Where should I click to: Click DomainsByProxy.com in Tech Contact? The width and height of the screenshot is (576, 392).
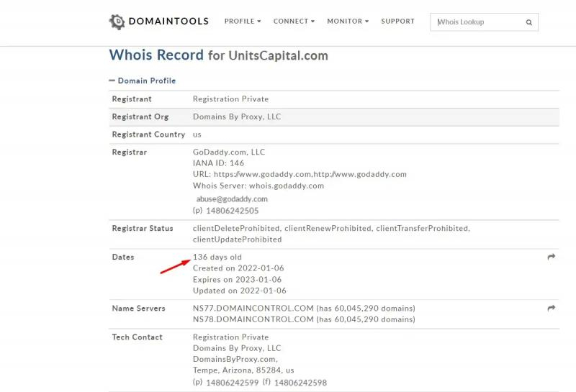click(235, 359)
